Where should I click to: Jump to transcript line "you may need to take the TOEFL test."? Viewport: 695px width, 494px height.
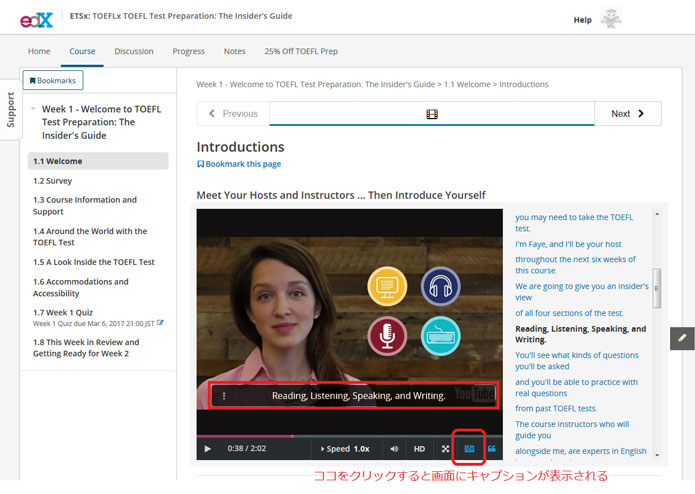click(x=574, y=222)
